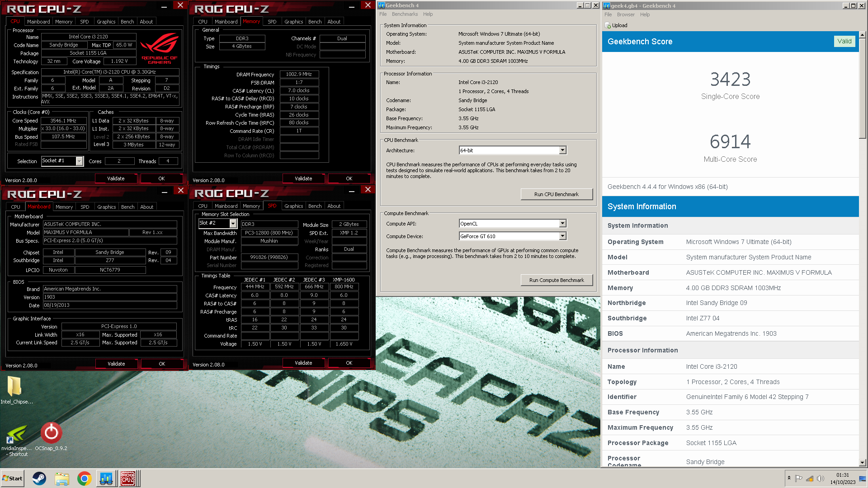Click Validate in CPU-Z Mainboard window
This screenshot has height=488, width=868.
(x=116, y=364)
